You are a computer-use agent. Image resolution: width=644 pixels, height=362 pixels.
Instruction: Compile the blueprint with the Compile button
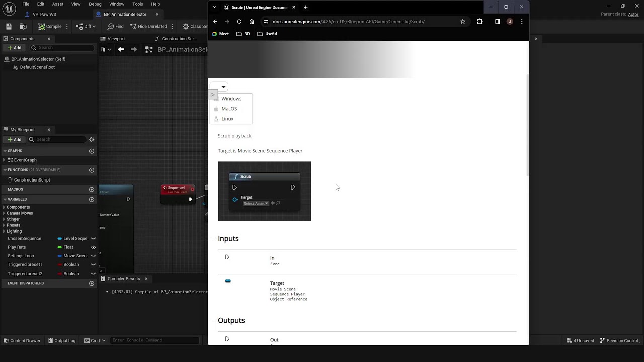[x=50, y=26]
